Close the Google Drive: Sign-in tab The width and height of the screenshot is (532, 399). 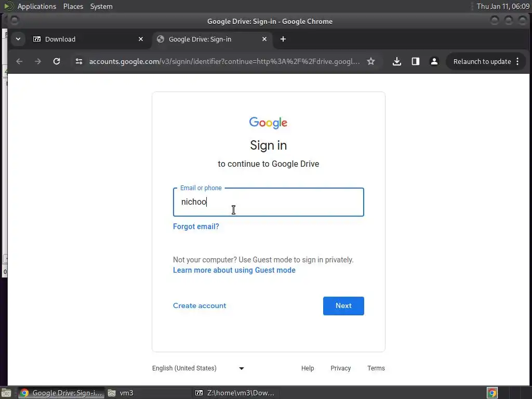(264, 39)
